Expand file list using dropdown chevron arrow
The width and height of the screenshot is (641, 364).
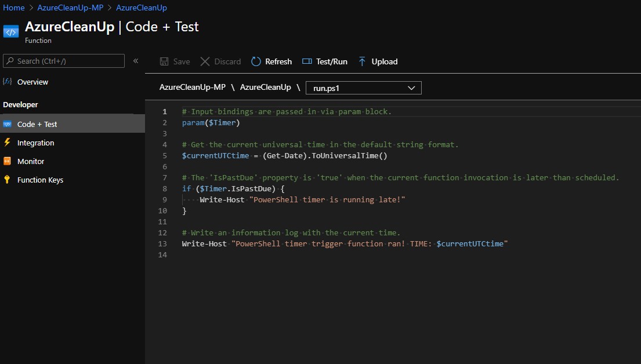(x=411, y=88)
